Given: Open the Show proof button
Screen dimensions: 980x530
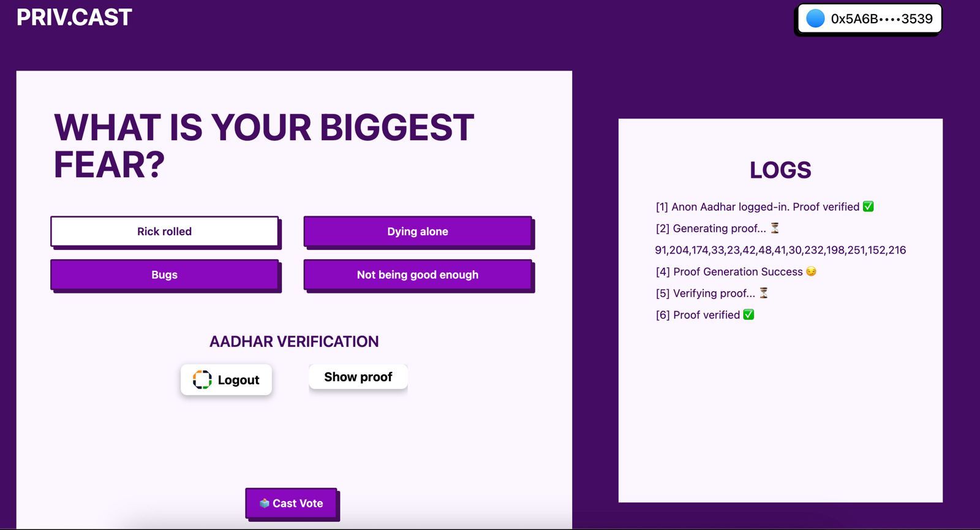Looking at the screenshot, I should click(358, 377).
